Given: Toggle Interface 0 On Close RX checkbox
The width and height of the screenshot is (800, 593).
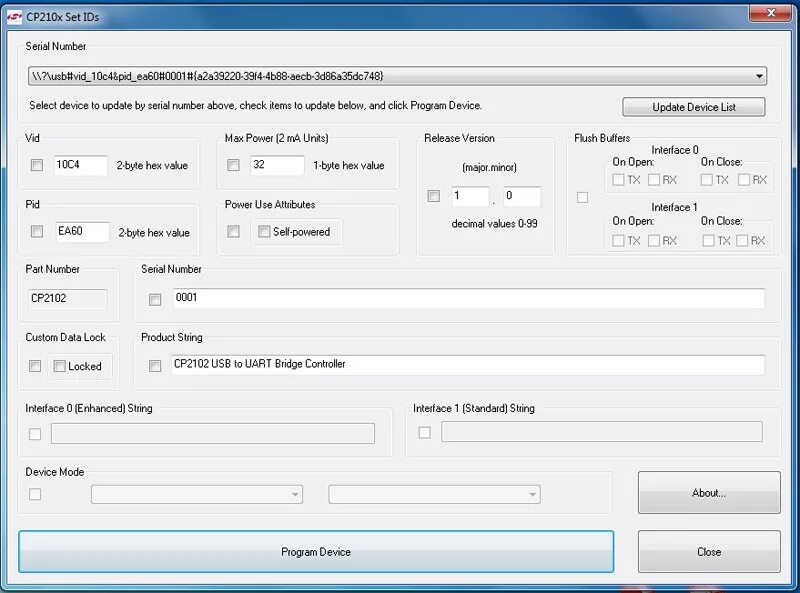Looking at the screenshot, I should pyautogui.click(x=744, y=180).
